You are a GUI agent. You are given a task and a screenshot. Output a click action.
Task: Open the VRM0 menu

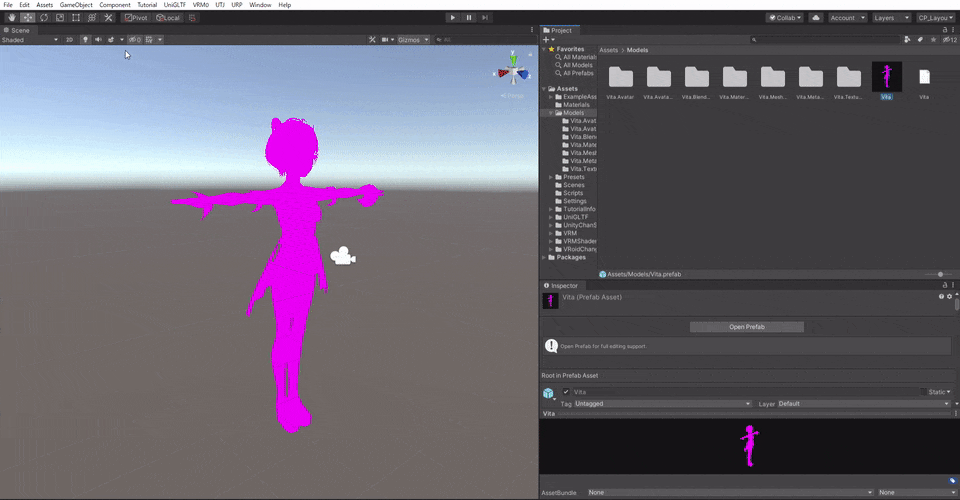201,5
